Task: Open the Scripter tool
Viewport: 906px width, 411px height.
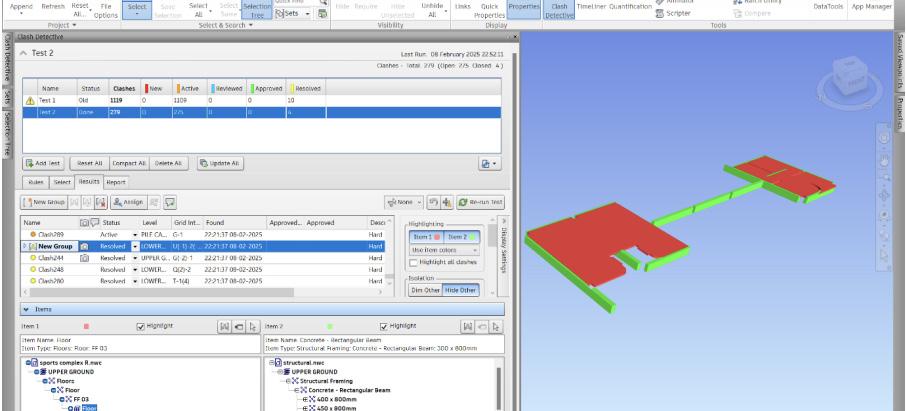Action: point(673,13)
